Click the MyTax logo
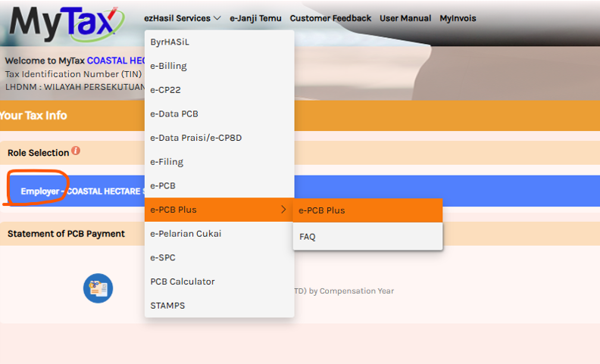Screen dimensions: 600x364 click(x=67, y=23)
